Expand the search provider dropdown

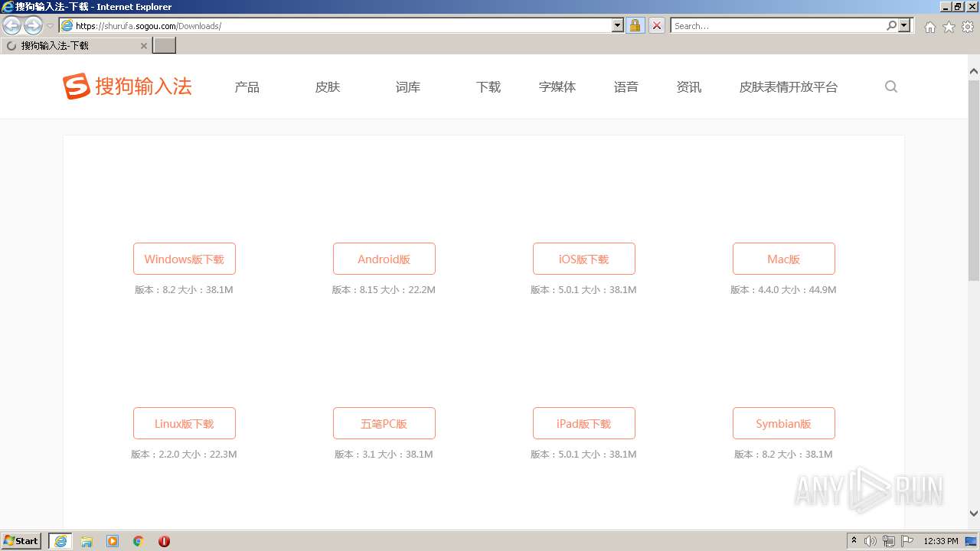point(905,25)
